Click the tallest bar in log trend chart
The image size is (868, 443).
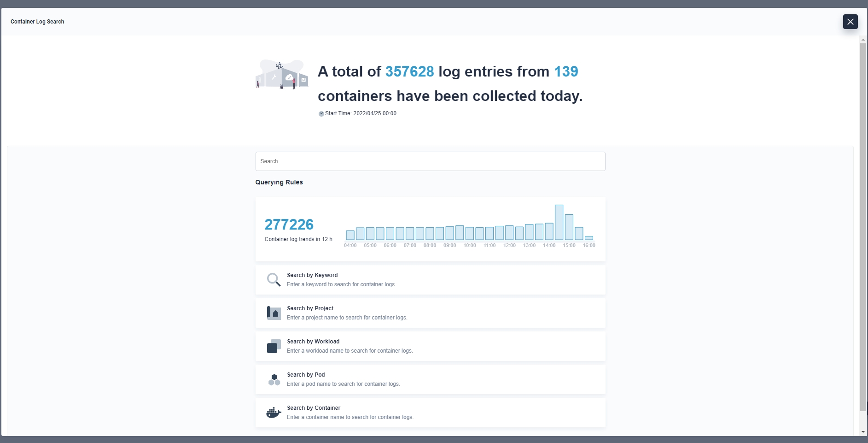[559, 223]
